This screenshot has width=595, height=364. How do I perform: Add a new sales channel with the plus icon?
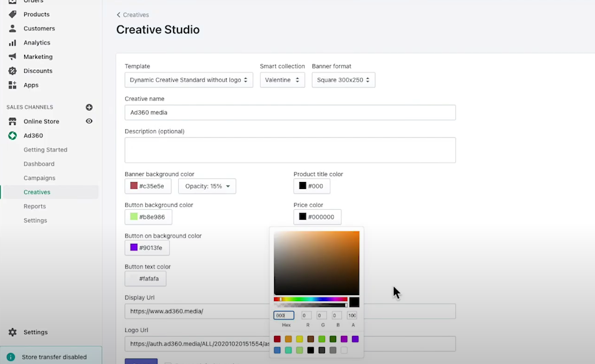point(89,107)
